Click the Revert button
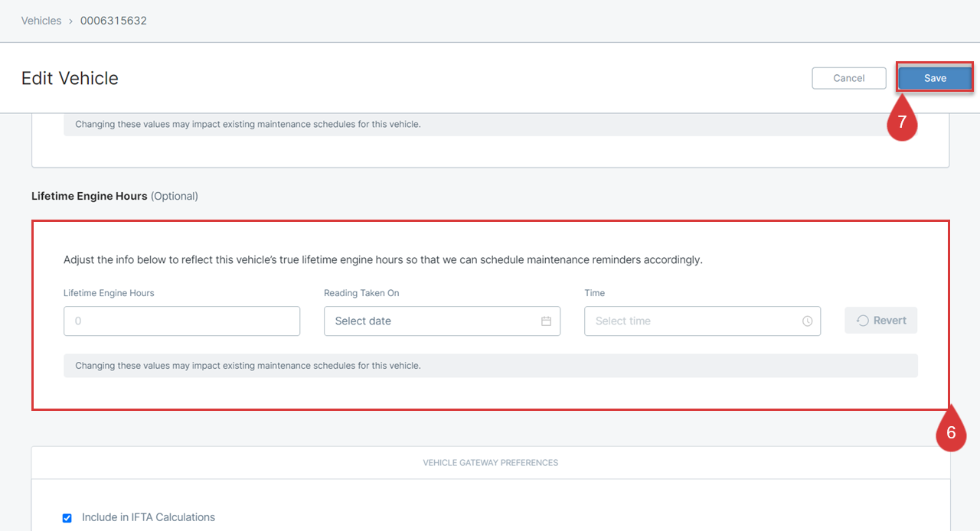The image size is (980, 531). click(x=881, y=321)
